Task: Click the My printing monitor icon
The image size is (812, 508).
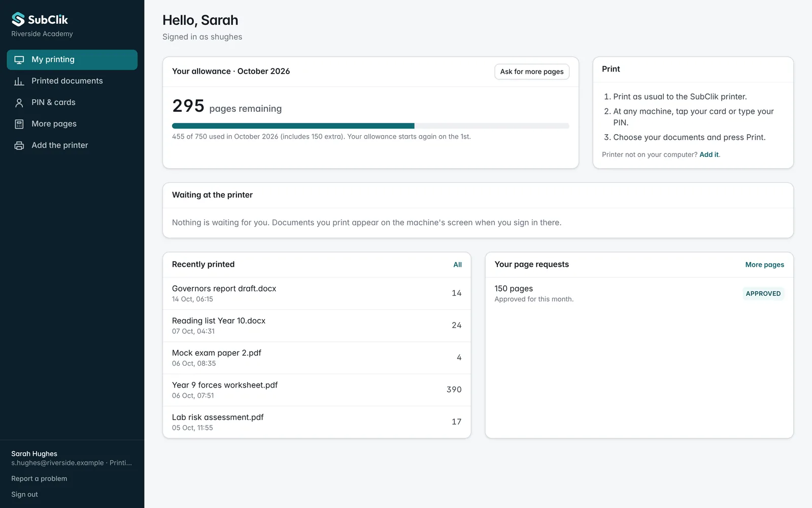Action: [19, 60]
